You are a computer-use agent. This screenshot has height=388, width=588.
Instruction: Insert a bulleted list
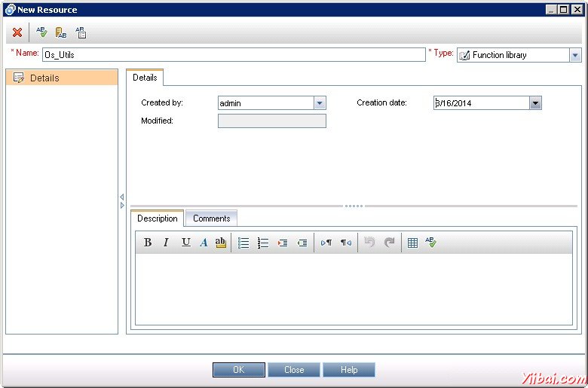(x=243, y=243)
